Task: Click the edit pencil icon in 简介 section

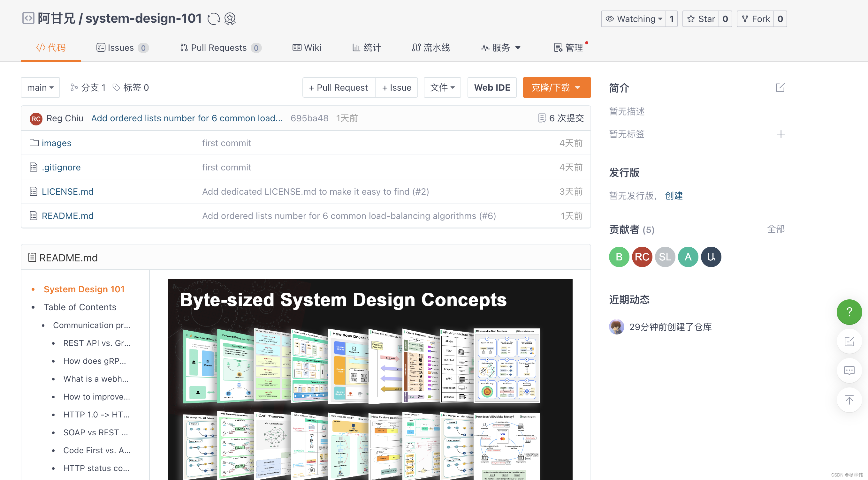Action: tap(781, 87)
